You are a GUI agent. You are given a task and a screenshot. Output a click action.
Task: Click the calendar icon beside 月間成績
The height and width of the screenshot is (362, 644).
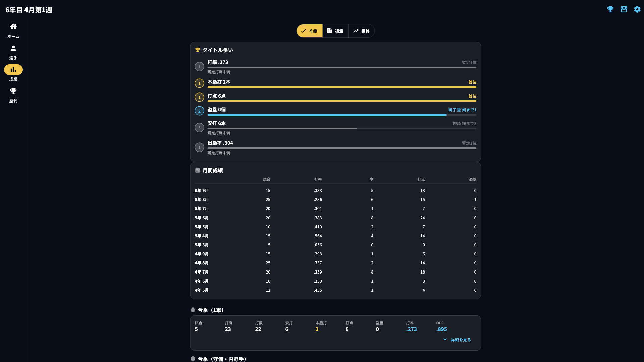[198, 170]
